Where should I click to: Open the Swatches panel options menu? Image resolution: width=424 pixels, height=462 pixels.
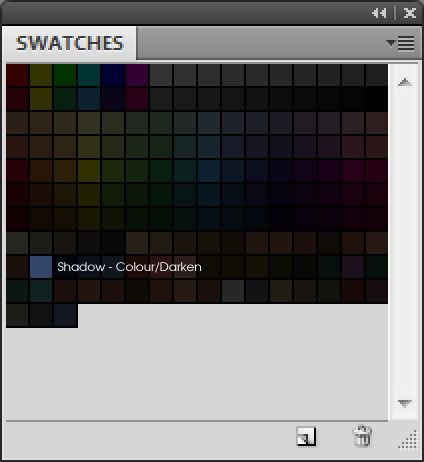(x=400, y=43)
